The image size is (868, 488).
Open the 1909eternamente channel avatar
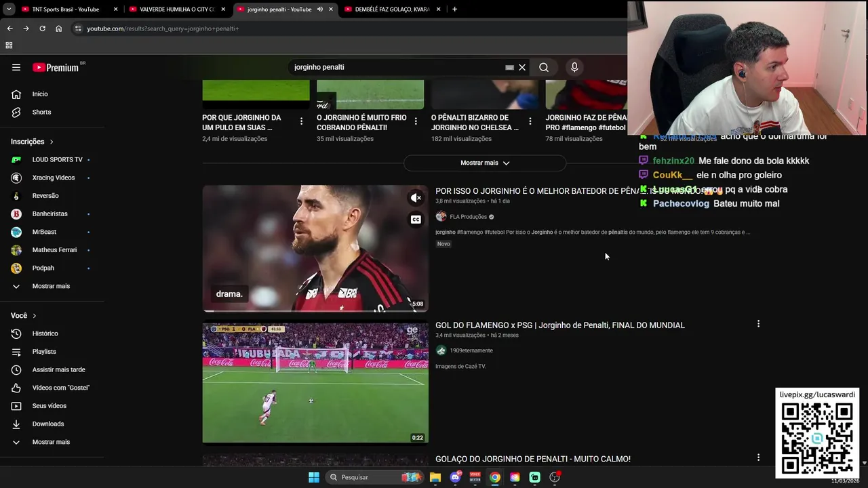pyautogui.click(x=441, y=350)
